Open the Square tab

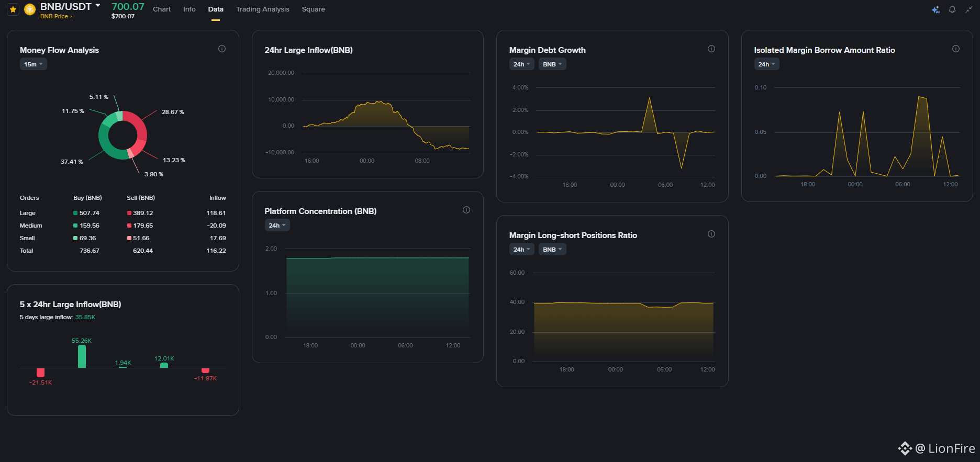coord(313,9)
